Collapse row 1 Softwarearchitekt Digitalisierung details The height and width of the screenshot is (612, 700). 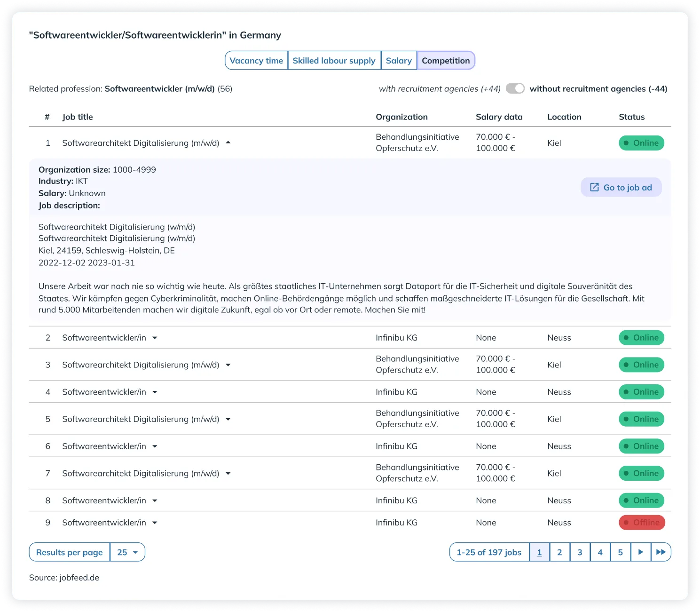tap(228, 143)
